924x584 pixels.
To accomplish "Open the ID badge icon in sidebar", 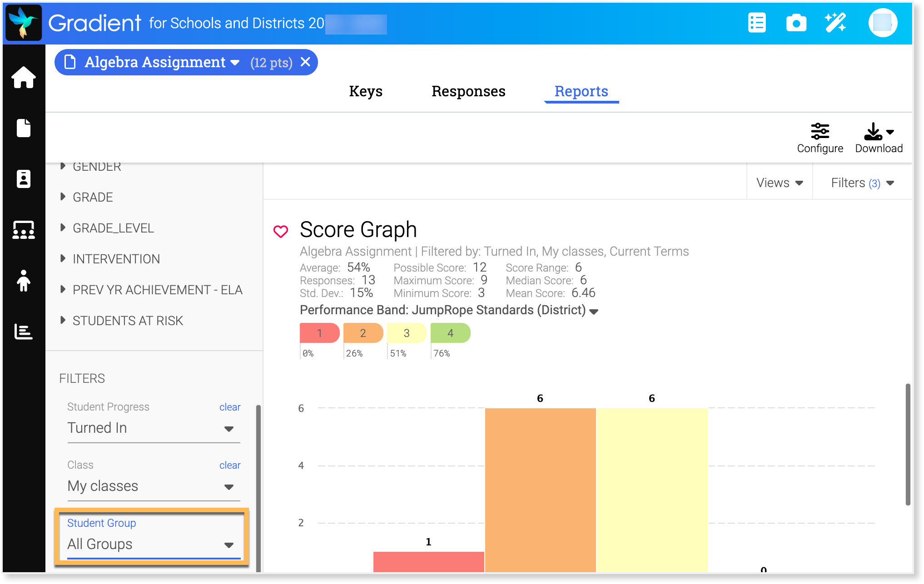I will (x=24, y=179).
